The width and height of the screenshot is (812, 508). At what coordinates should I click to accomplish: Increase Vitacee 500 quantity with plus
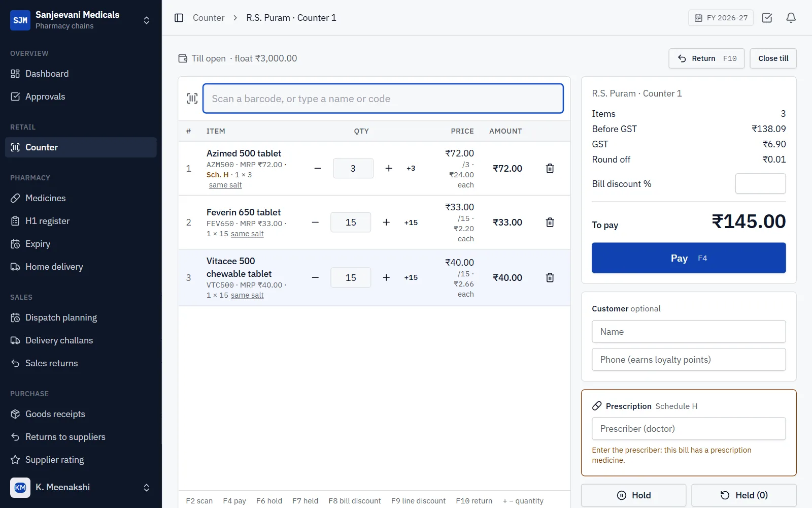click(x=386, y=277)
